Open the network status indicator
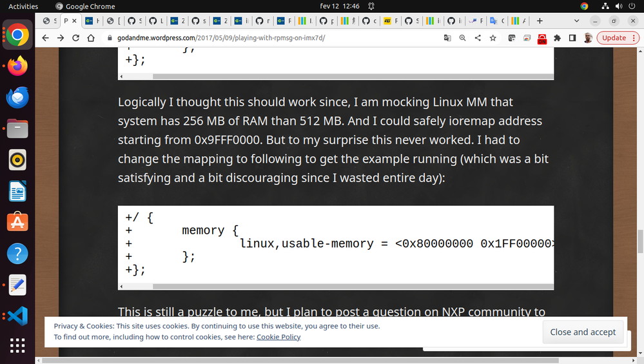The height and width of the screenshot is (364, 644). click(x=605, y=6)
